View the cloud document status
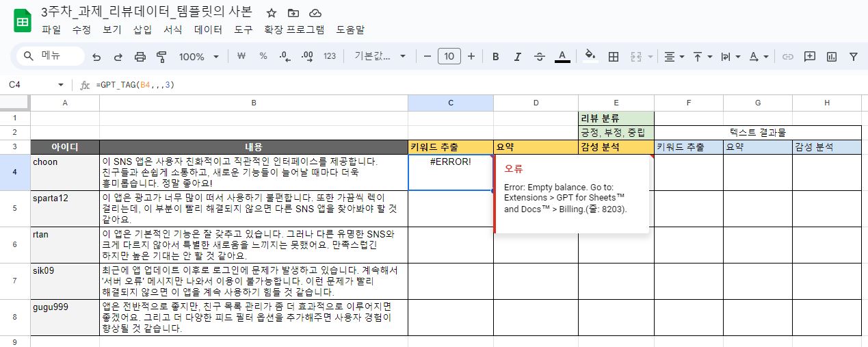The height and width of the screenshot is (347, 868). (x=315, y=13)
